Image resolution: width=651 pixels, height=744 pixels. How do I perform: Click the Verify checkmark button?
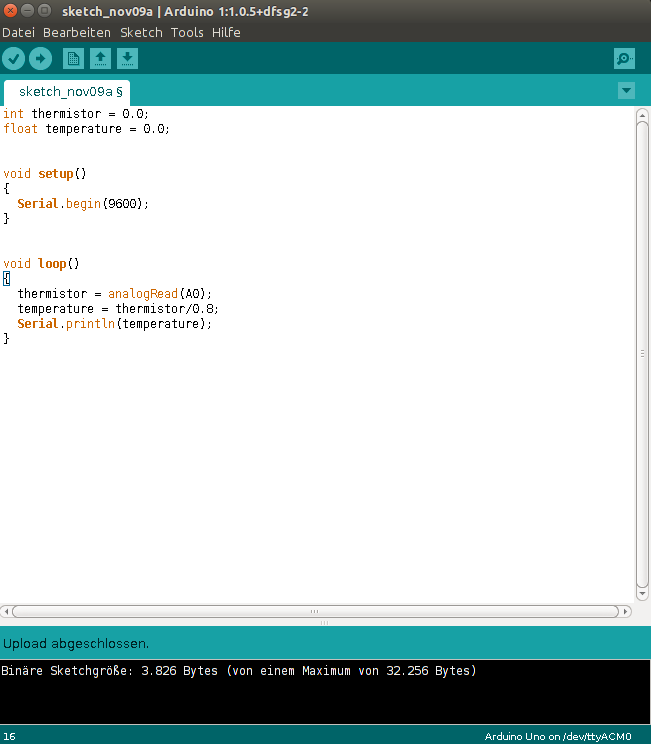pyautogui.click(x=13, y=59)
